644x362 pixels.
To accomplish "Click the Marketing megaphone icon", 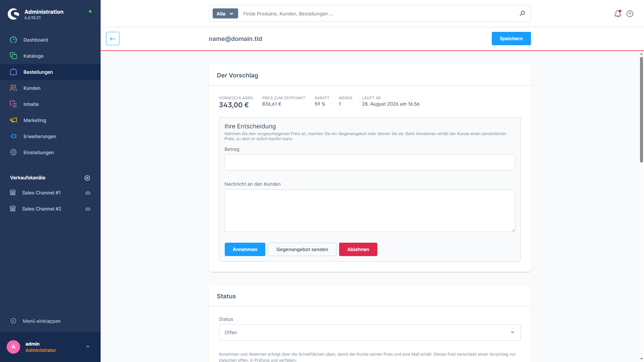I will coord(13,120).
